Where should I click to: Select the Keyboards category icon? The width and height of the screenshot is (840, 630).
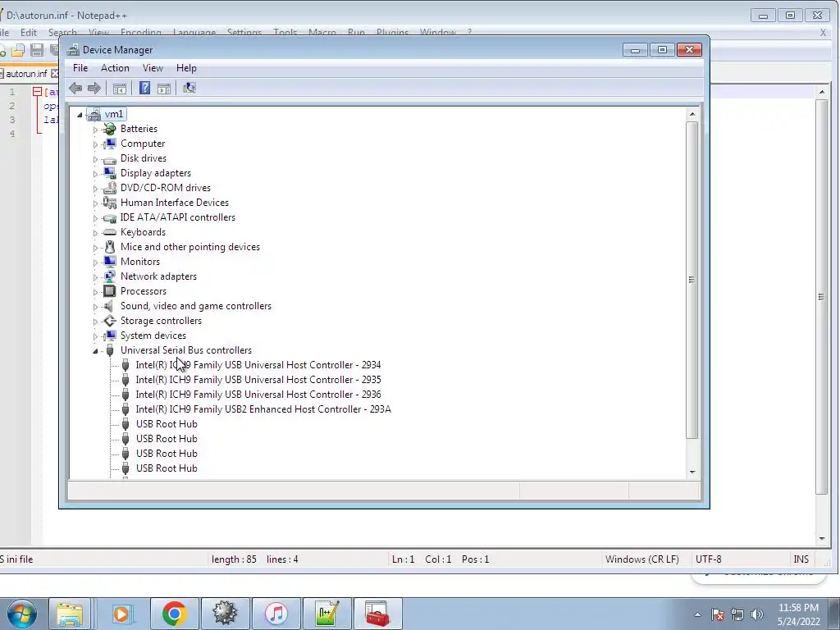click(109, 232)
